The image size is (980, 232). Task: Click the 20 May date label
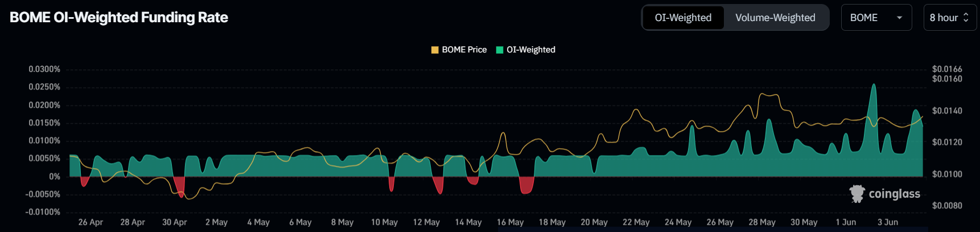(594, 222)
